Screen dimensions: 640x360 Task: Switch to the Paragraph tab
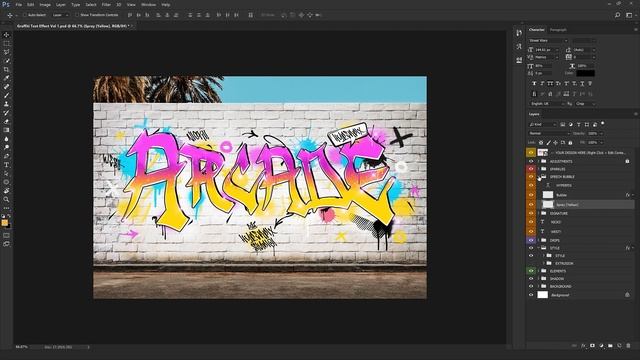(x=558, y=30)
